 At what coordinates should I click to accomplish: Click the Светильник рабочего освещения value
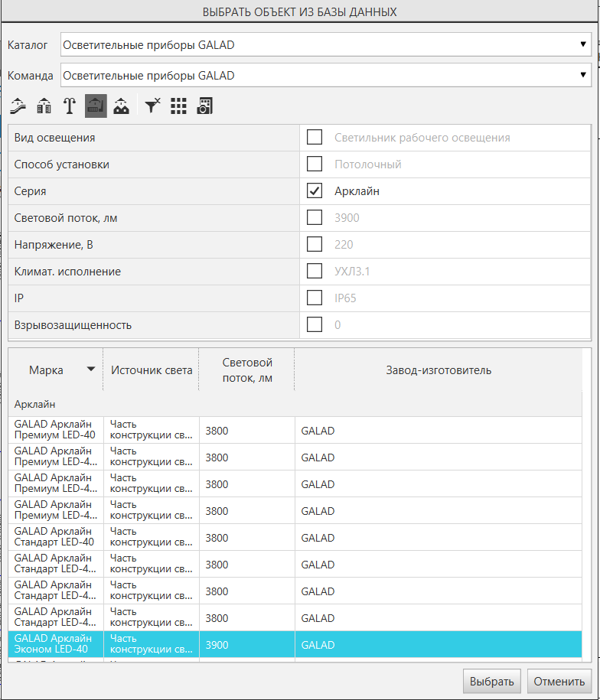pyautogui.click(x=422, y=138)
